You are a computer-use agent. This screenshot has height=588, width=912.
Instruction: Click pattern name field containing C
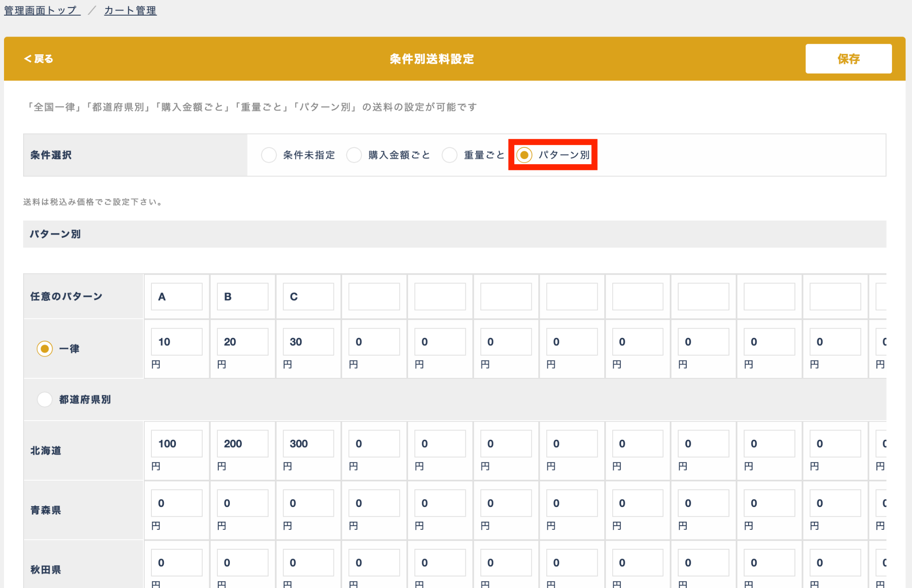point(308,296)
